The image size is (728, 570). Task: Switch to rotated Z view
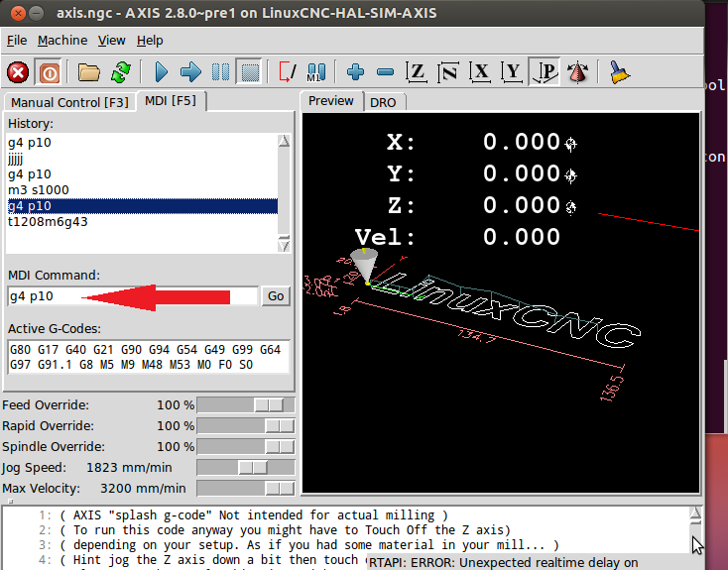point(448,72)
